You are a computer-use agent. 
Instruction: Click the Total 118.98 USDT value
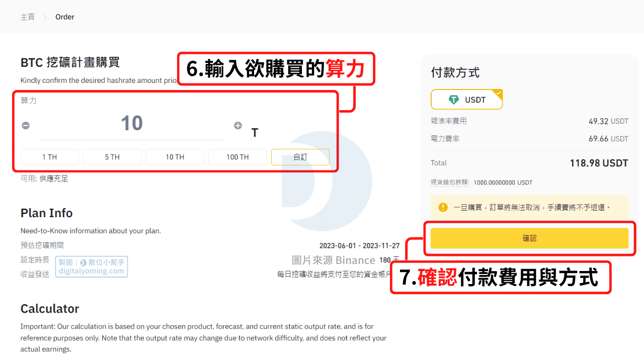click(599, 163)
